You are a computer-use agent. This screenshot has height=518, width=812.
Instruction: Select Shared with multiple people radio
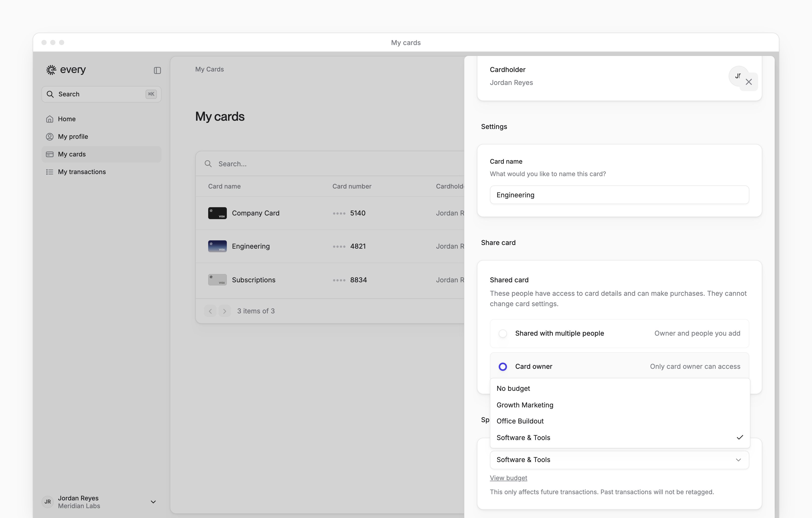[503, 334]
